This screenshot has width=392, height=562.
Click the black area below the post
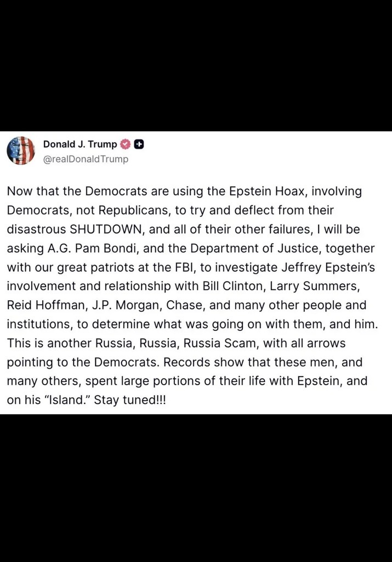196,488
